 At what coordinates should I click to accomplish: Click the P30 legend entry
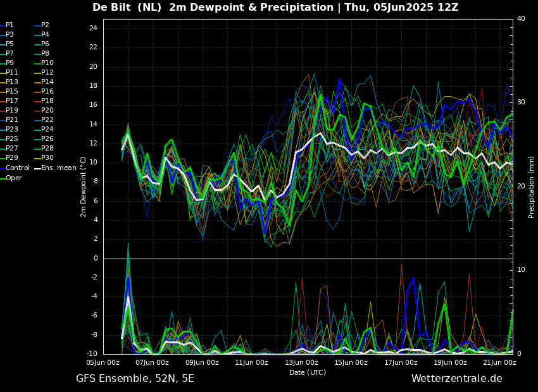pyautogui.click(x=44, y=157)
